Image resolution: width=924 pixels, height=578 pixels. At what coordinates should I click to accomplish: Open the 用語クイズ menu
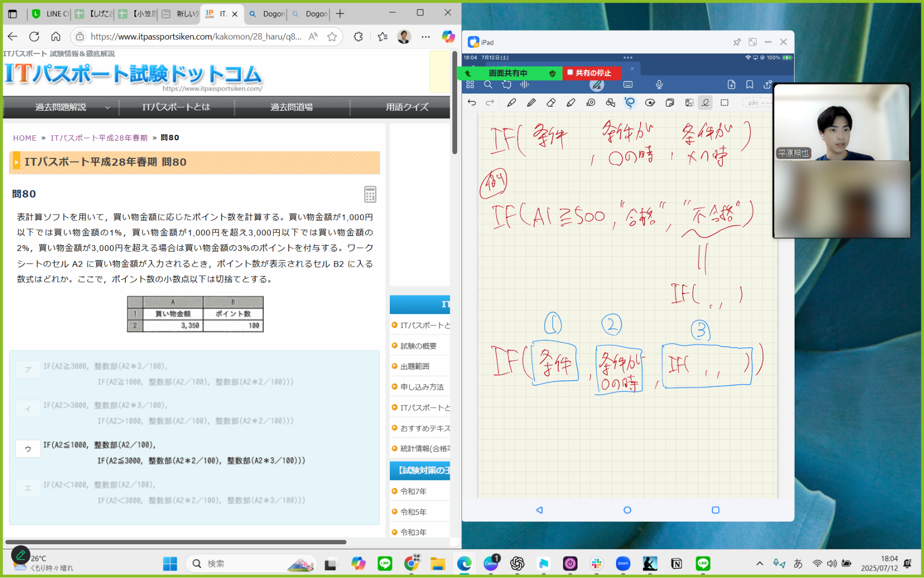[407, 107]
